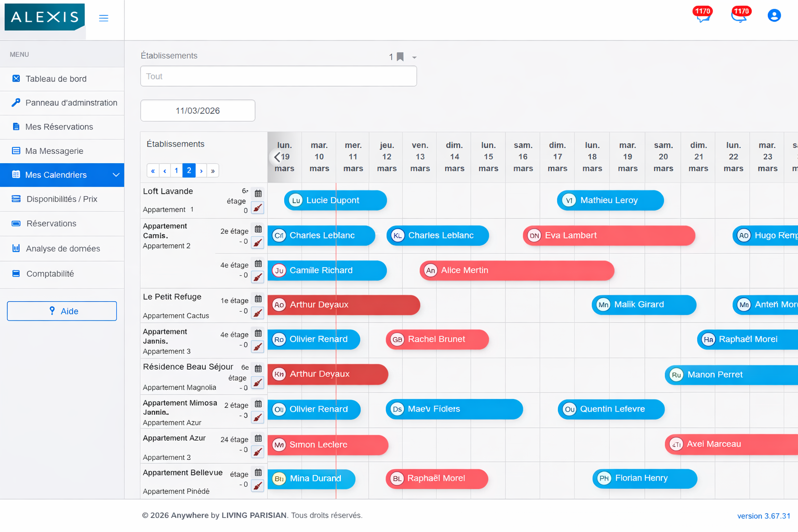Collapse the Mes Calendriers sidebar section
This screenshot has height=532, width=798.
[116, 175]
